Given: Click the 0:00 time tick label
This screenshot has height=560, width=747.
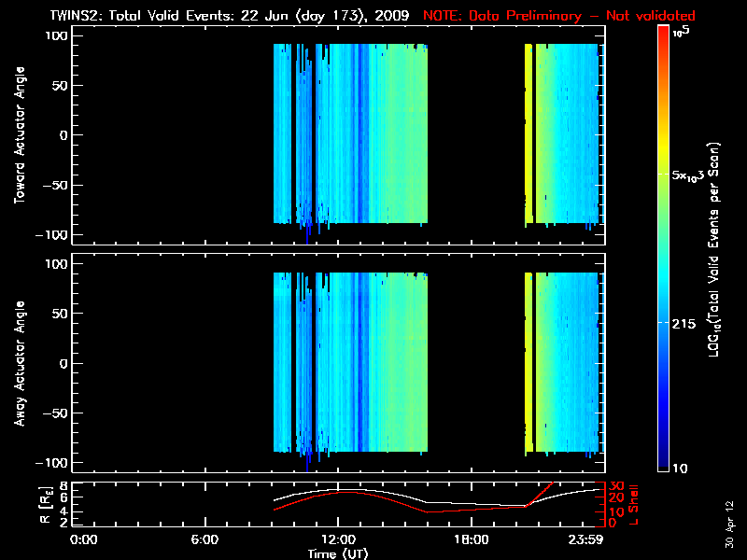Looking at the screenshot, I should 84,539.
